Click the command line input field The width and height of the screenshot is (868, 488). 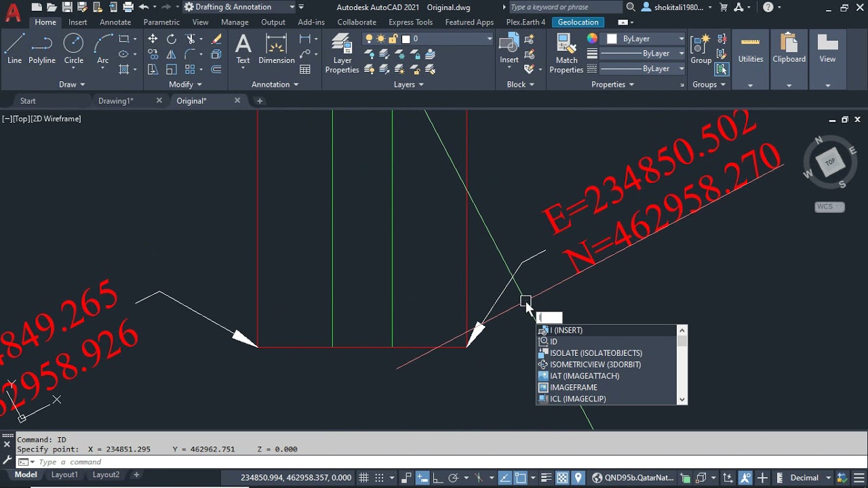434,462
